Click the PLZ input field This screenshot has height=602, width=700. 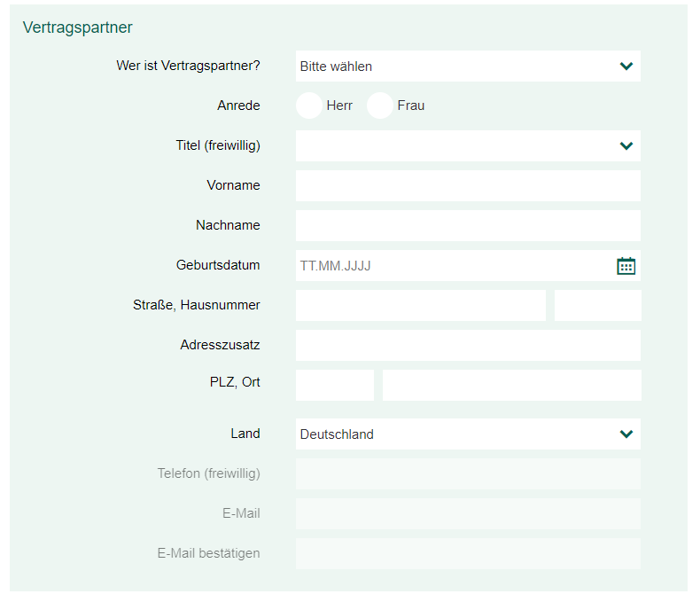(335, 385)
